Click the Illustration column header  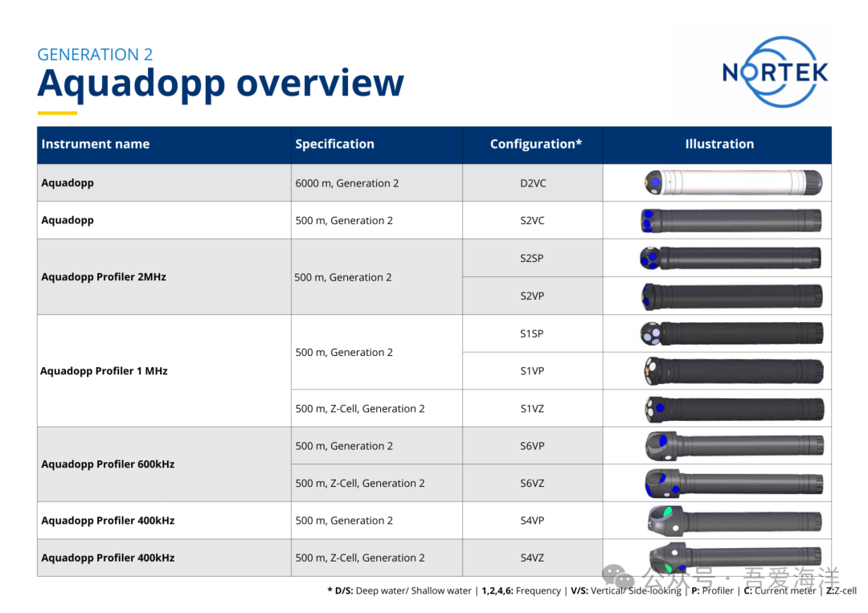point(719,145)
